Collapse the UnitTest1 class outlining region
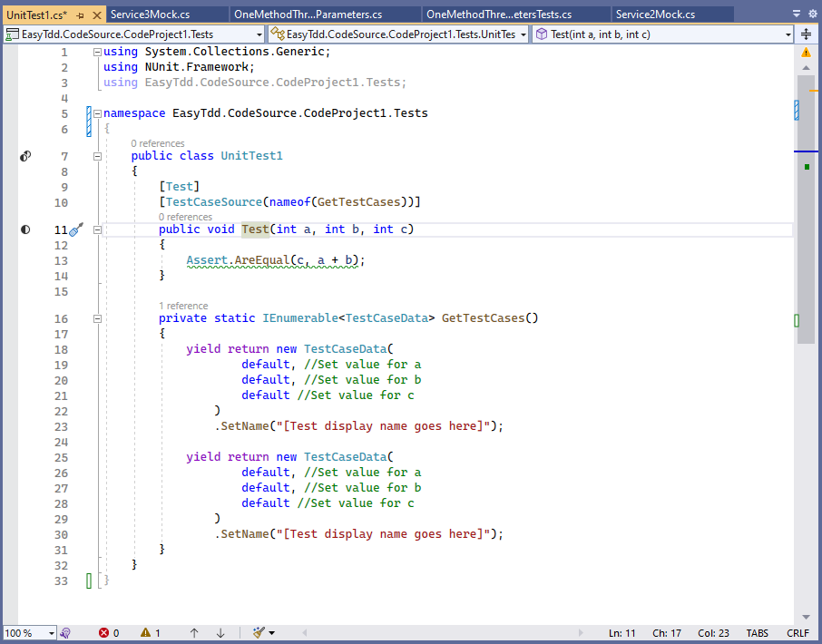 [96, 155]
